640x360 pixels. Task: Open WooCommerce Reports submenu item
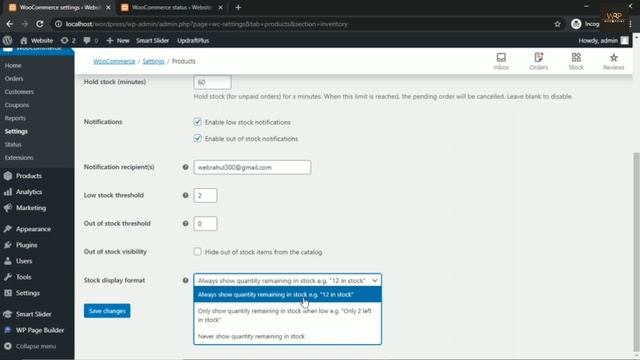(15, 118)
